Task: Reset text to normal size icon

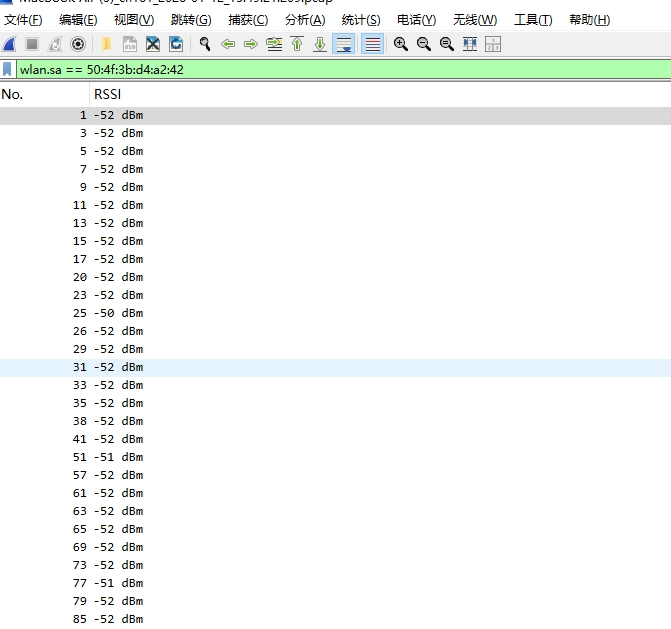Action: point(447,44)
